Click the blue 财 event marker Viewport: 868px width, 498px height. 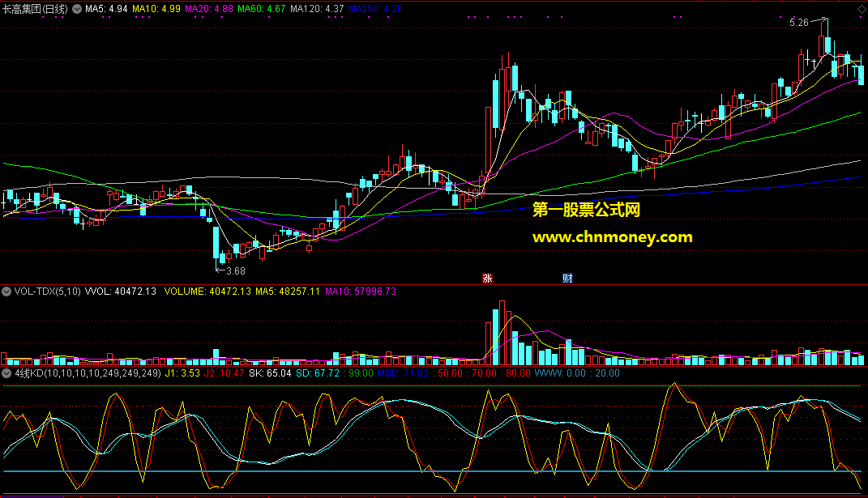(567, 279)
